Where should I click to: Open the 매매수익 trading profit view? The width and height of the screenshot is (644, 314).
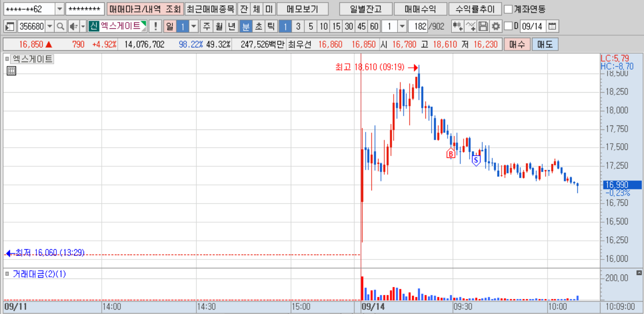point(420,9)
